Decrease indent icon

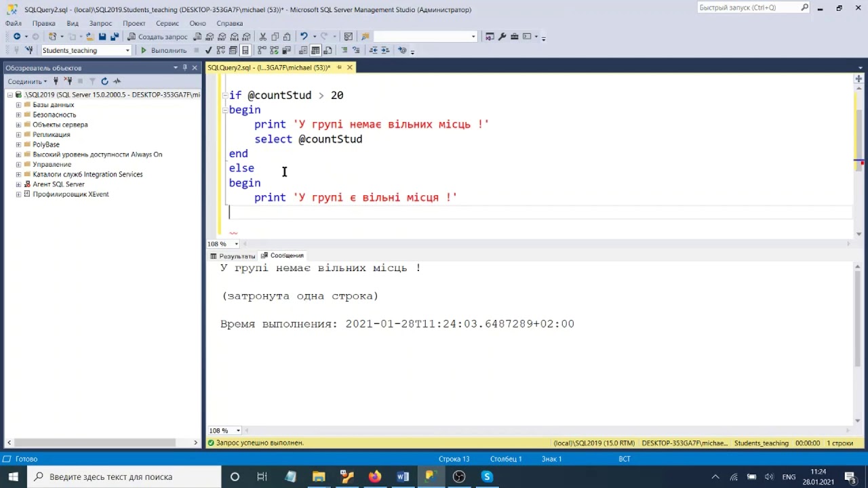coord(374,50)
